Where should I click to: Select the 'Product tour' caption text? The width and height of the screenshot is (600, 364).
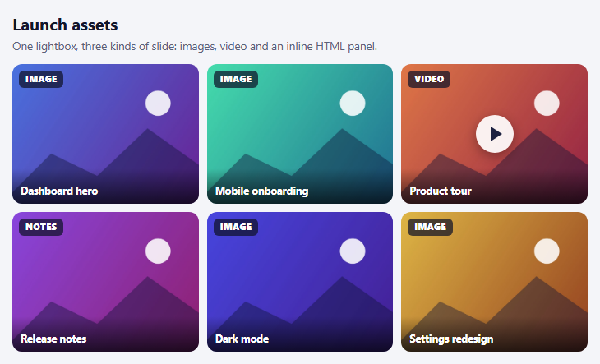[x=441, y=191]
